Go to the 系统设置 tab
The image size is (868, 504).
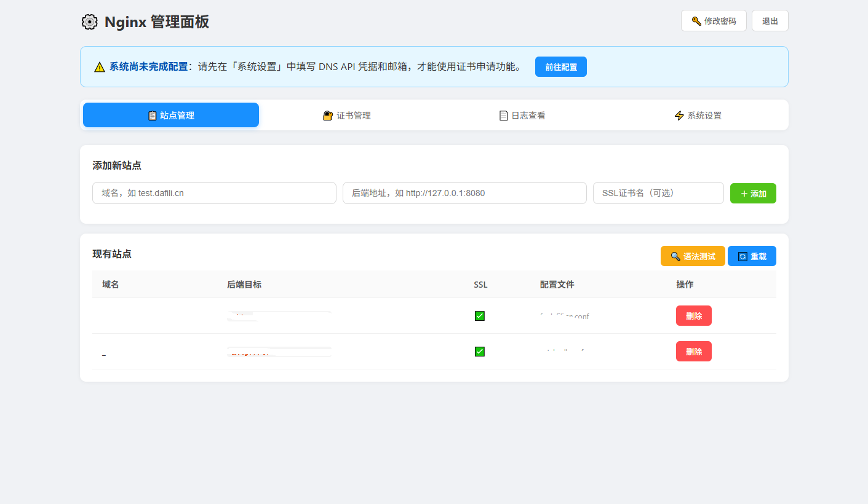pyautogui.click(x=698, y=116)
